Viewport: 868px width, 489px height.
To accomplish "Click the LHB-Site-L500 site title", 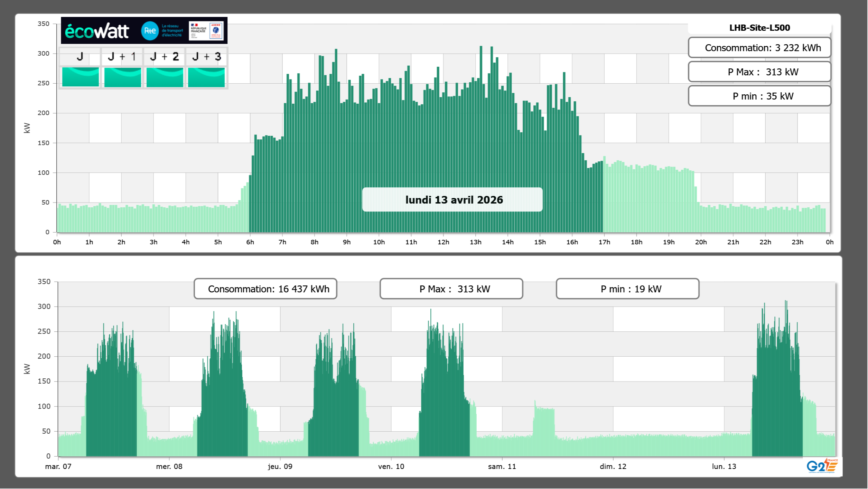I will [x=759, y=28].
